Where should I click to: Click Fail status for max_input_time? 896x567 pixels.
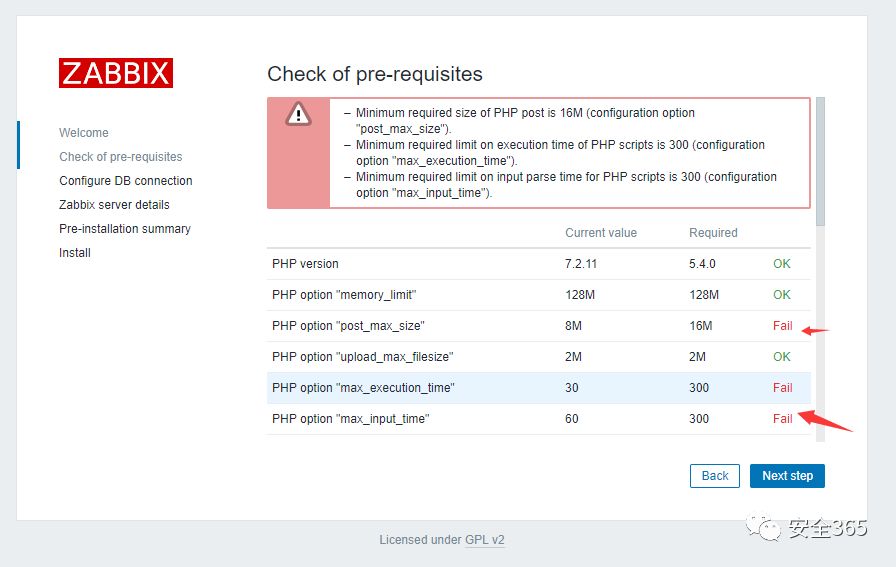tap(782, 419)
